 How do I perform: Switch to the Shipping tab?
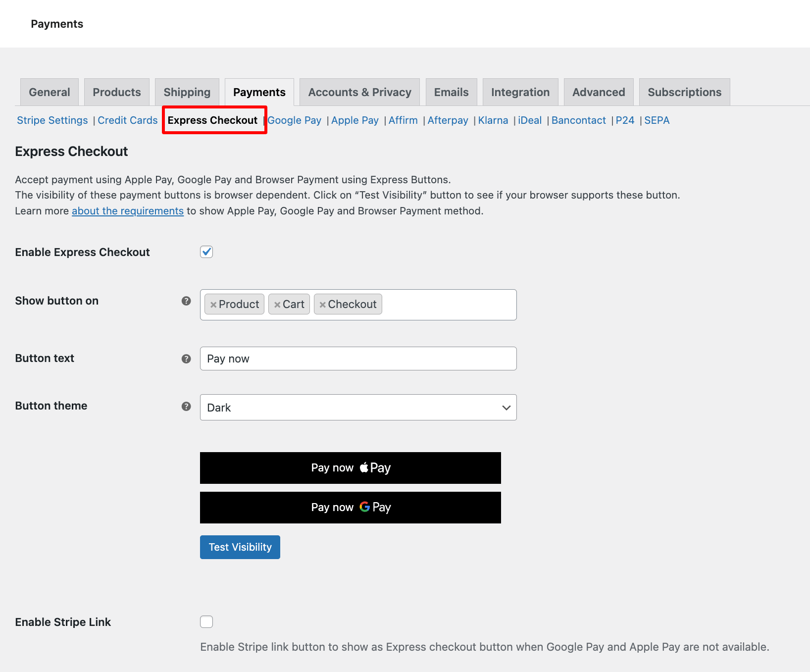(187, 92)
